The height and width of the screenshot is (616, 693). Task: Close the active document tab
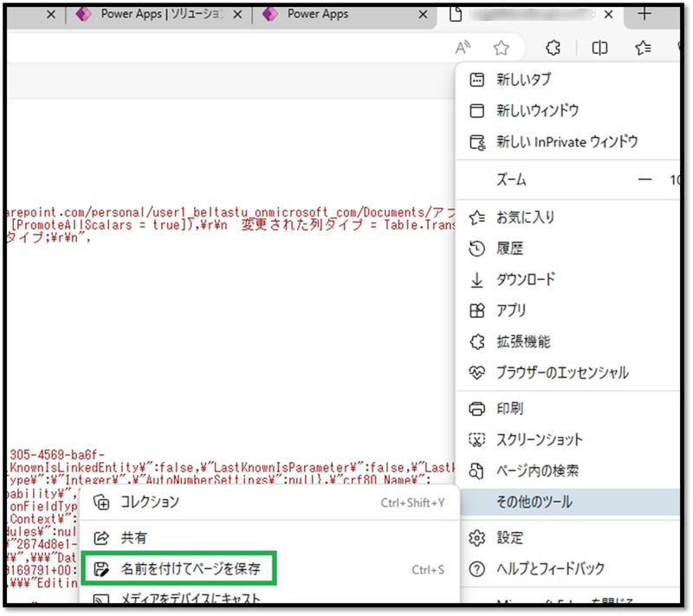click(608, 15)
